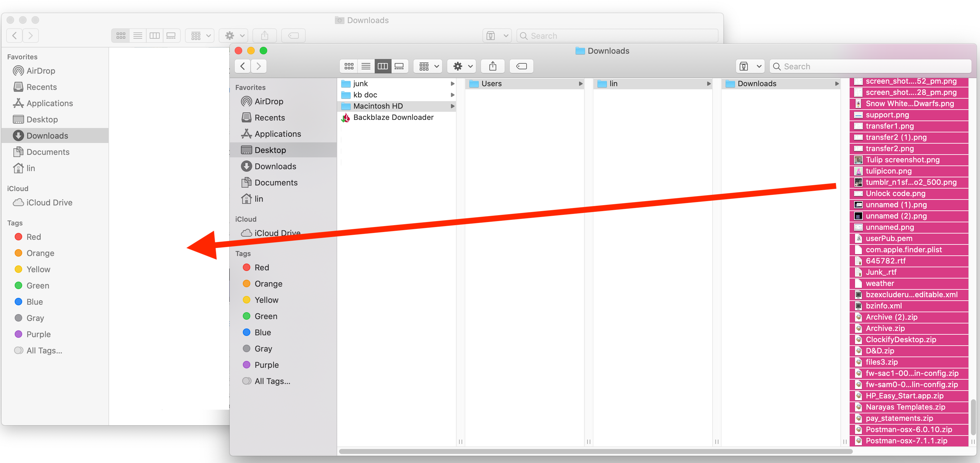Screen dimensions: 980x463
Task: Select 645782.rtf file
Action: coord(909,261)
